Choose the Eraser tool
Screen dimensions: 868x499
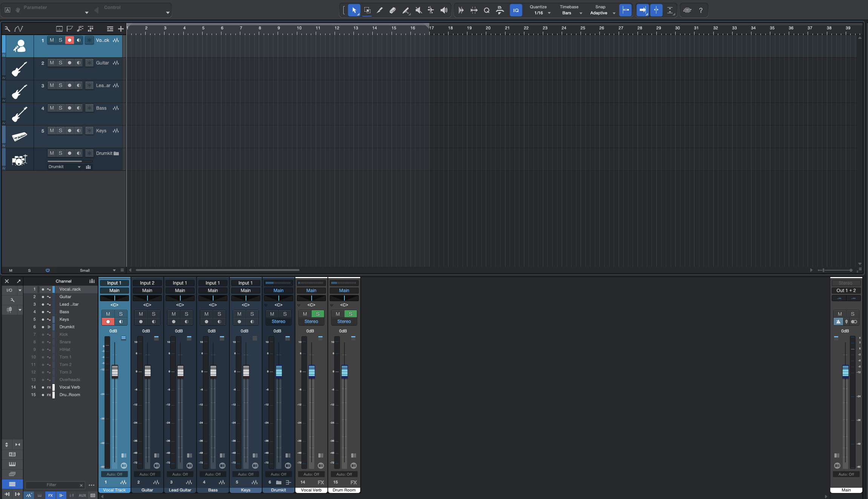(393, 10)
